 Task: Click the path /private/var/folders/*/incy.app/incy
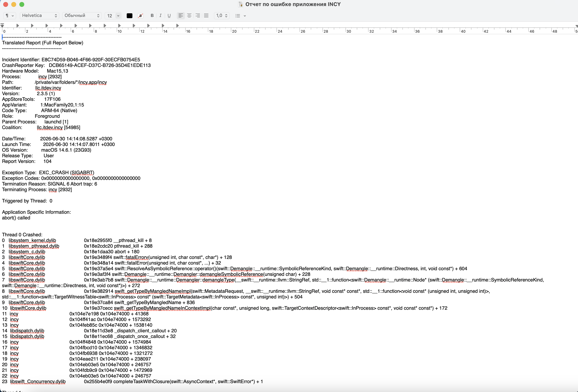71,82
